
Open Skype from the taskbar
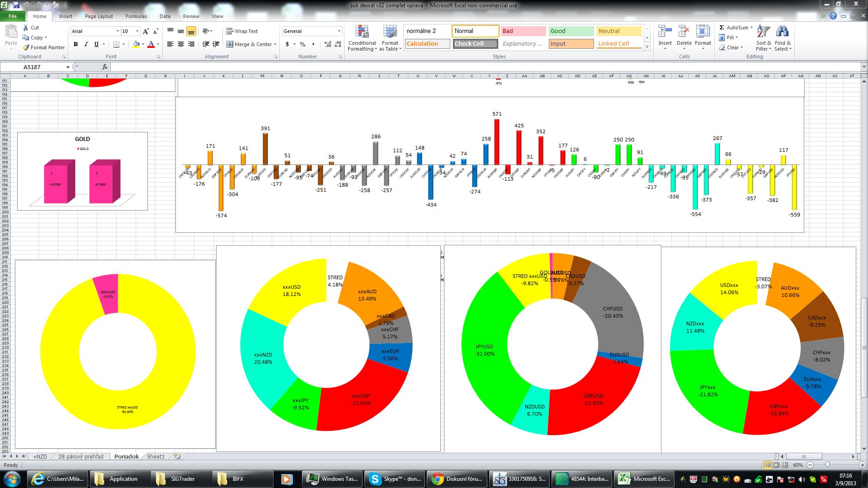(395, 479)
